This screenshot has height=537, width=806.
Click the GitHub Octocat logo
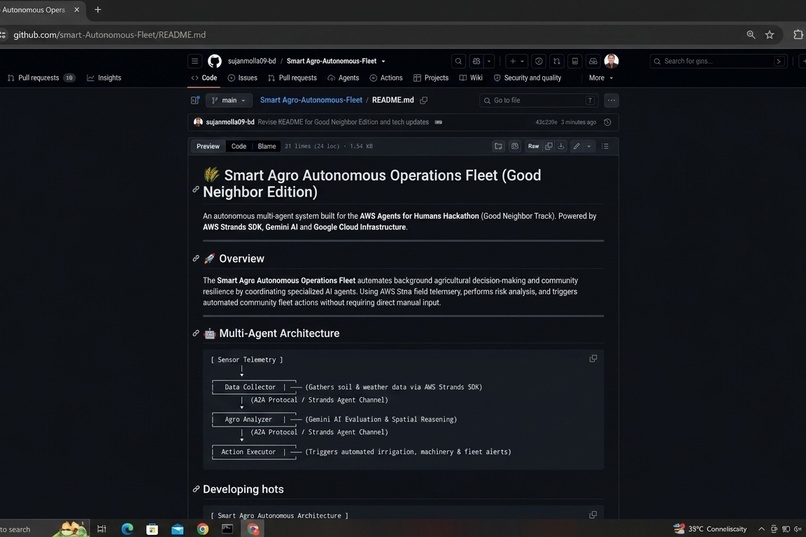[x=214, y=61]
